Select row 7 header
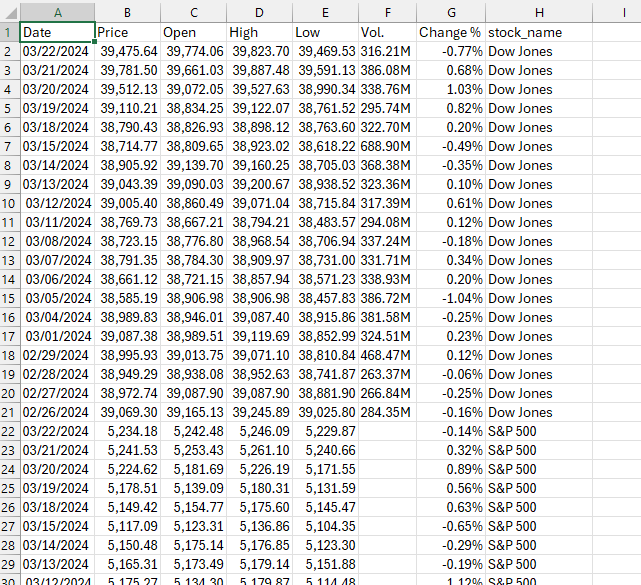Image resolution: width=641 pixels, height=585 pixels. point(9,146)
